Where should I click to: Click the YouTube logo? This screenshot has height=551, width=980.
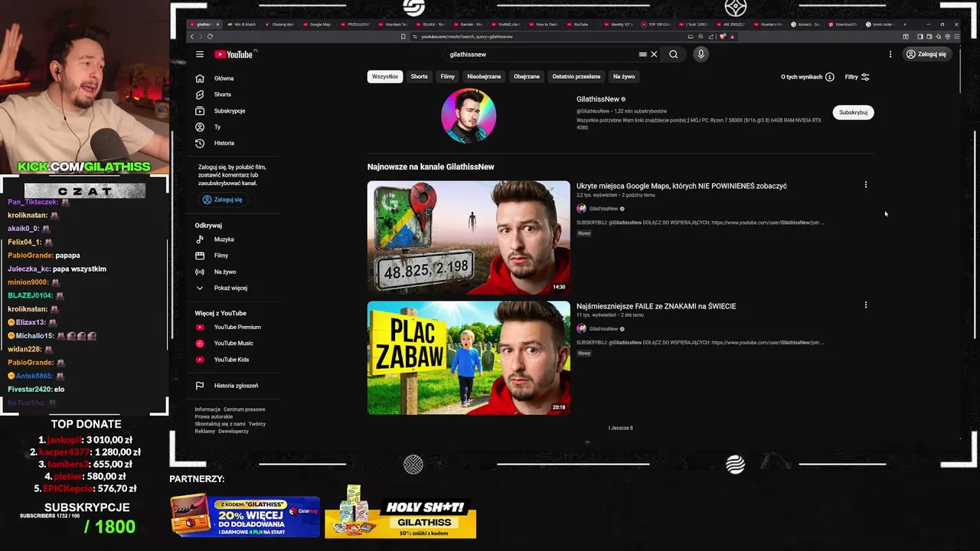234,54
